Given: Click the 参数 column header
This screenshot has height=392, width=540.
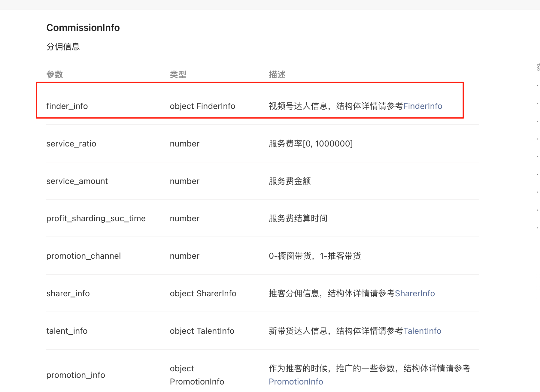Looking at the screenshot, I should [55, 74].
